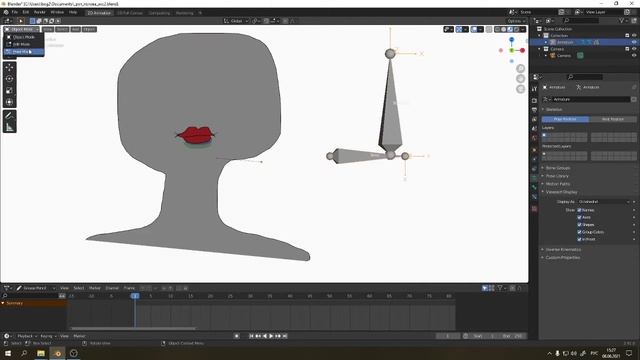Switch to the Compositing workspace tab
Screen dimensions: 640x360
click(159, 13)
